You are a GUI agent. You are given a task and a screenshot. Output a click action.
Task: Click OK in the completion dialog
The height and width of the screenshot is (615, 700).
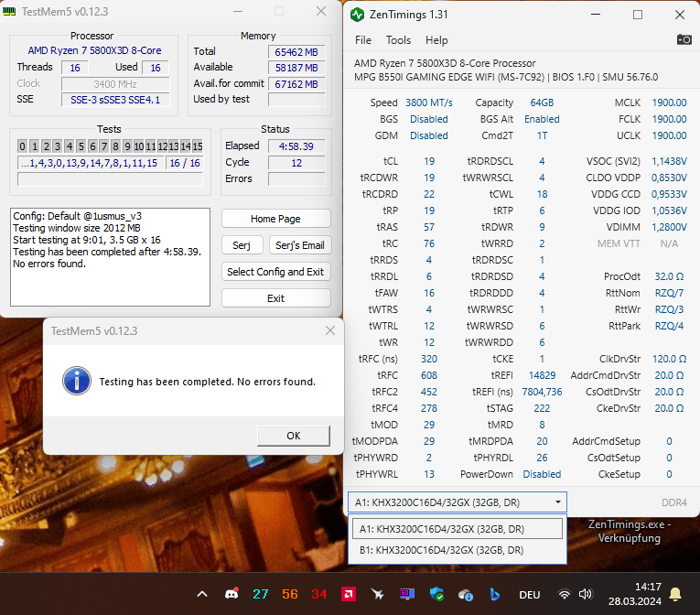(294, 436)
